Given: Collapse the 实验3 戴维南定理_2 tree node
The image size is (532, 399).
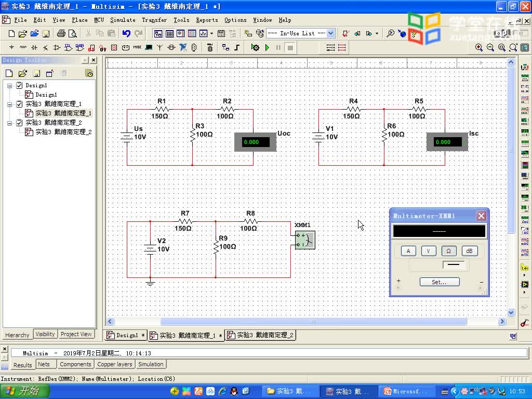Looking at the screenshot, I should [x=10, y=123].
